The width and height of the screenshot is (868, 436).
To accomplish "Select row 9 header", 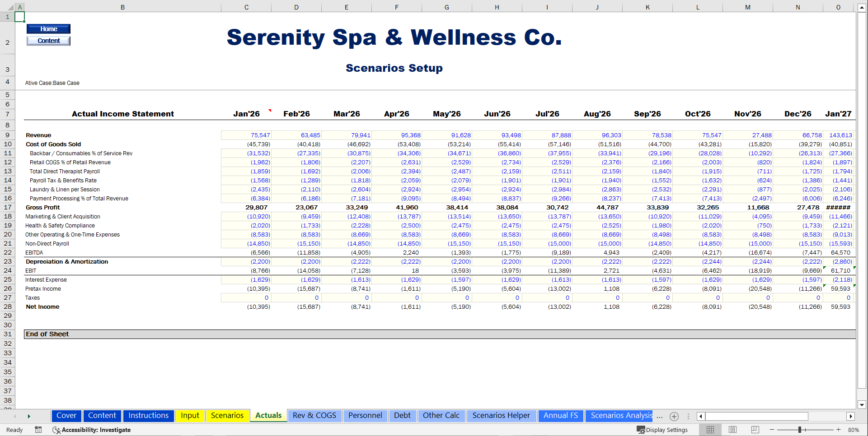I will click(x=8, y=135).
